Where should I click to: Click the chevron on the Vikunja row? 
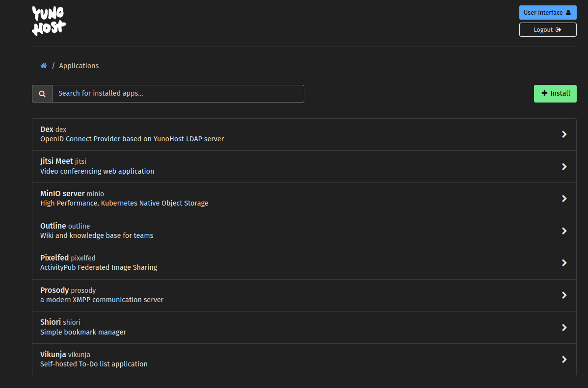tap(564, 360)
